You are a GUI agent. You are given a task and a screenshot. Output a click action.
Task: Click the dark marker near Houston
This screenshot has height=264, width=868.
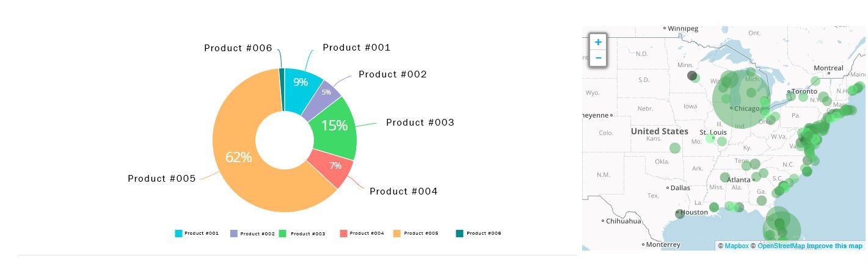680,213
